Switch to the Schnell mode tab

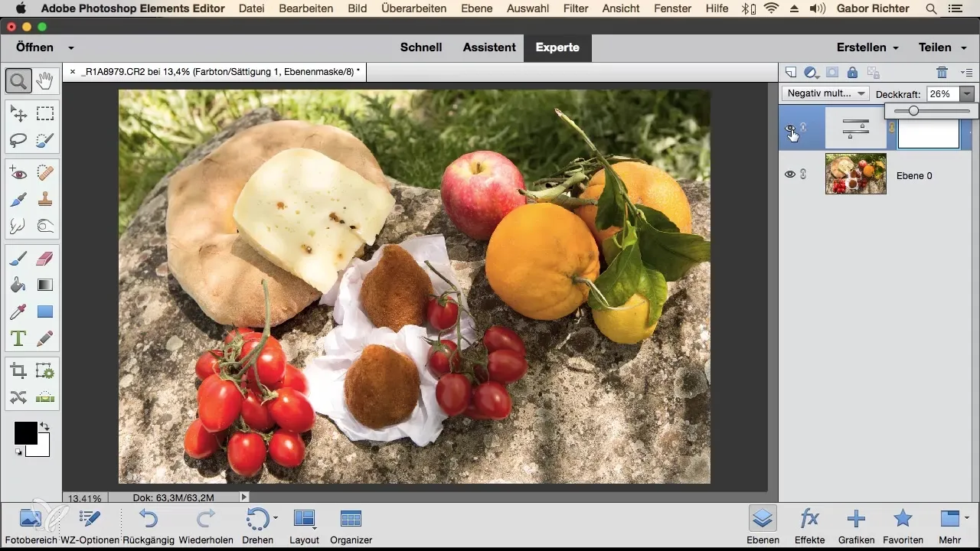click(x=421, y=47)
